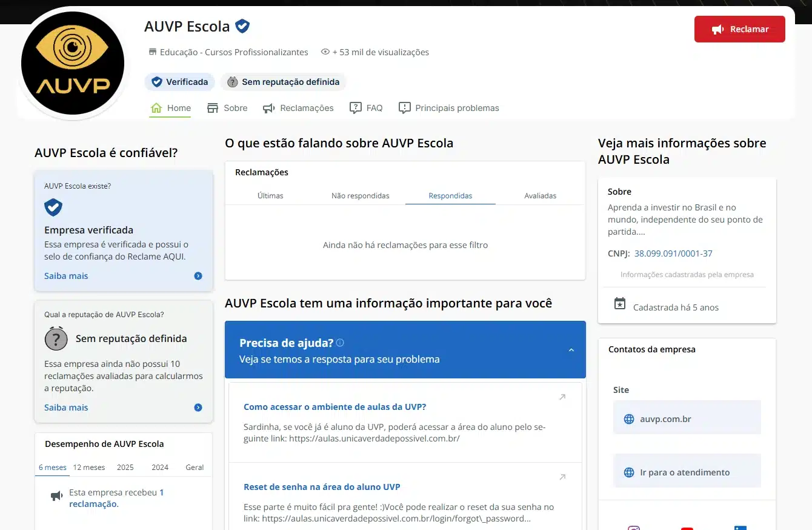Click the megaphone icon in Desempenho section
Viewport: 812px width, 530px height.
pyautogui.click(x=56, y=497)
